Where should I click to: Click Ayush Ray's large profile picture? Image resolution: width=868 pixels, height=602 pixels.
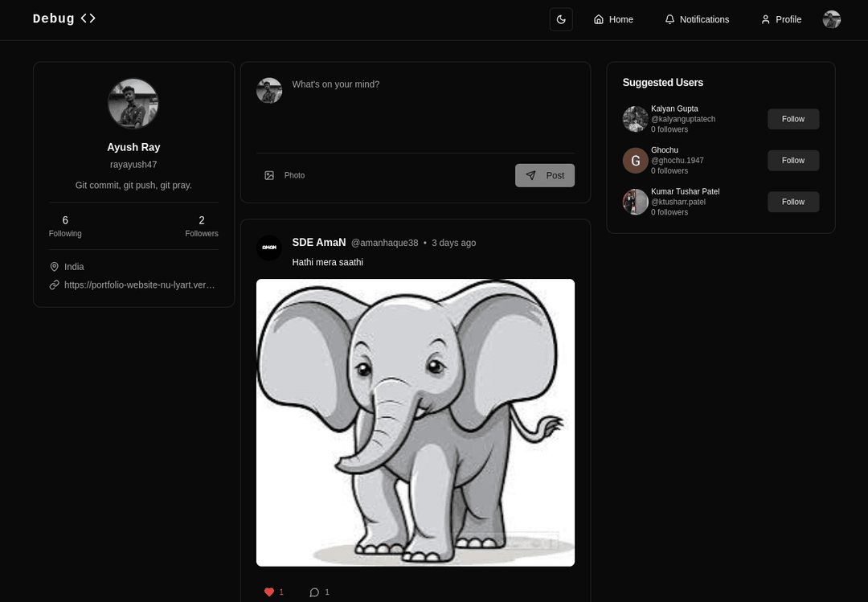[133, 104]
